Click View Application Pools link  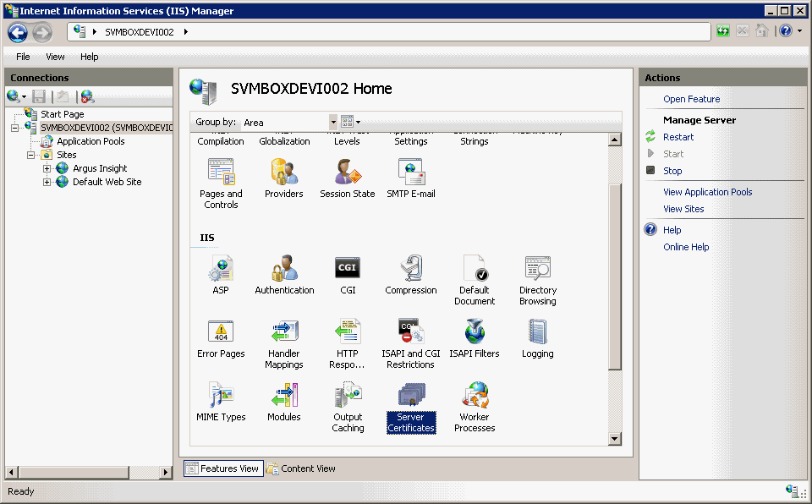point(707,192)
